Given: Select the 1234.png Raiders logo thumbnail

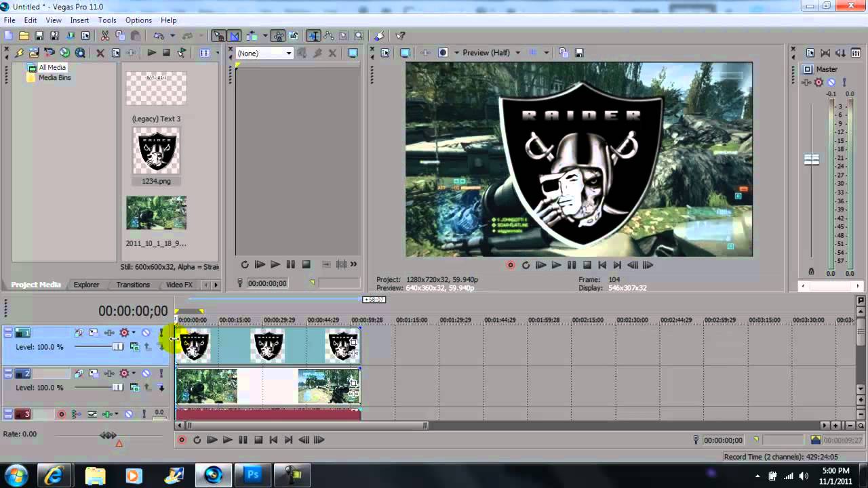Looking at the screenshot, I should (156, 150).
